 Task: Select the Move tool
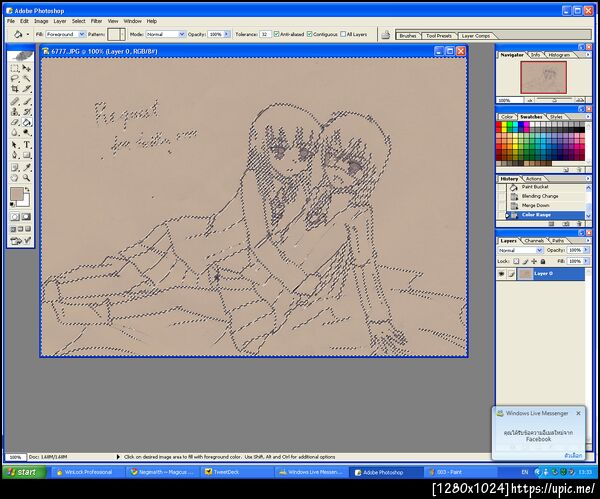(26, 68)
